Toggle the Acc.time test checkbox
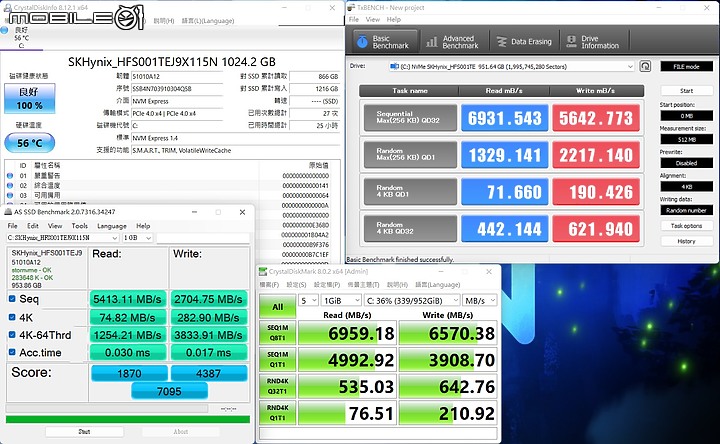Viewport: 720px width, 444px height. point(12,352)
